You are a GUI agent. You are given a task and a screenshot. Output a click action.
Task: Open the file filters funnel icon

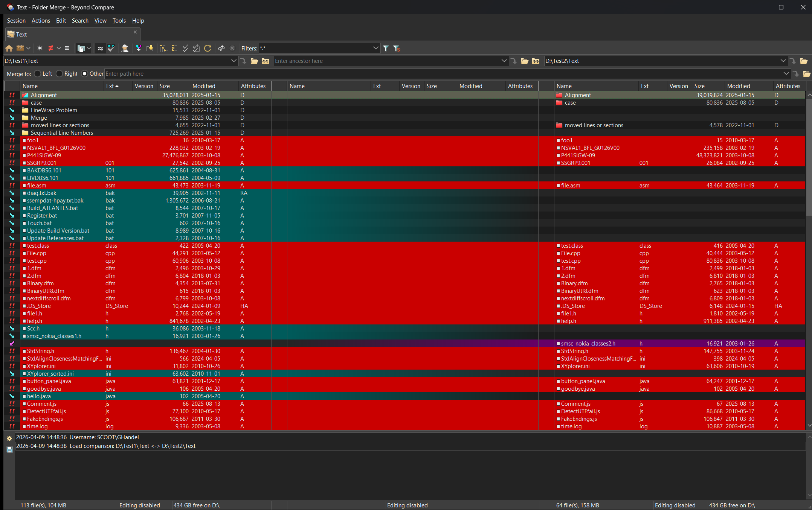click(386, 48)
